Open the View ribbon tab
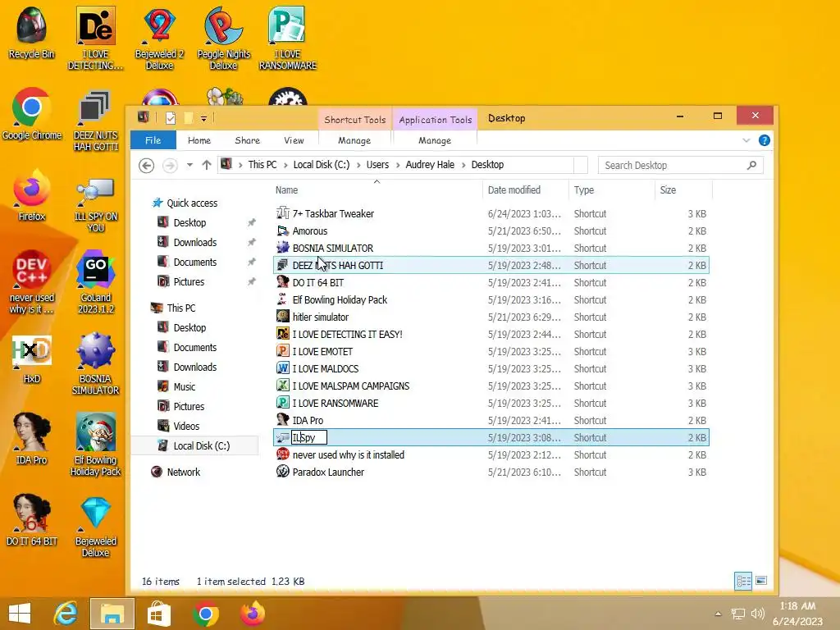 point(294,140)
